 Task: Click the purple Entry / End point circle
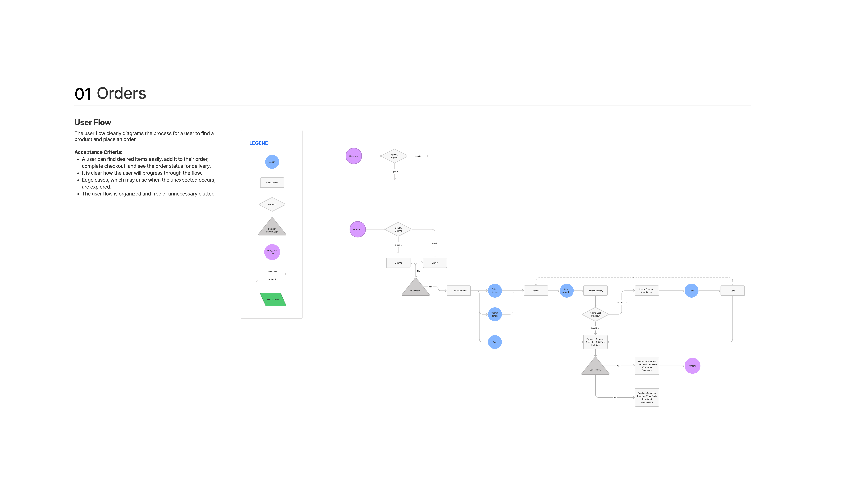point(272,252)
